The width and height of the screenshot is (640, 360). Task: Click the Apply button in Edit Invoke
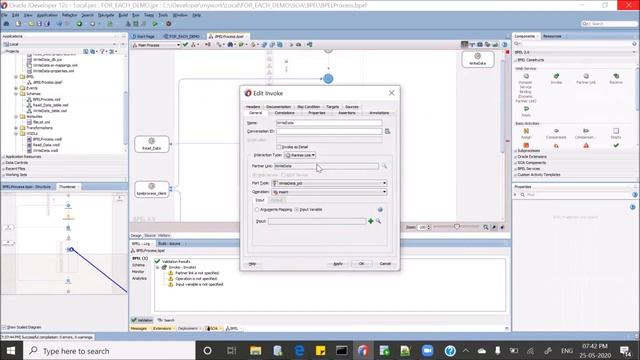[338, 264]
